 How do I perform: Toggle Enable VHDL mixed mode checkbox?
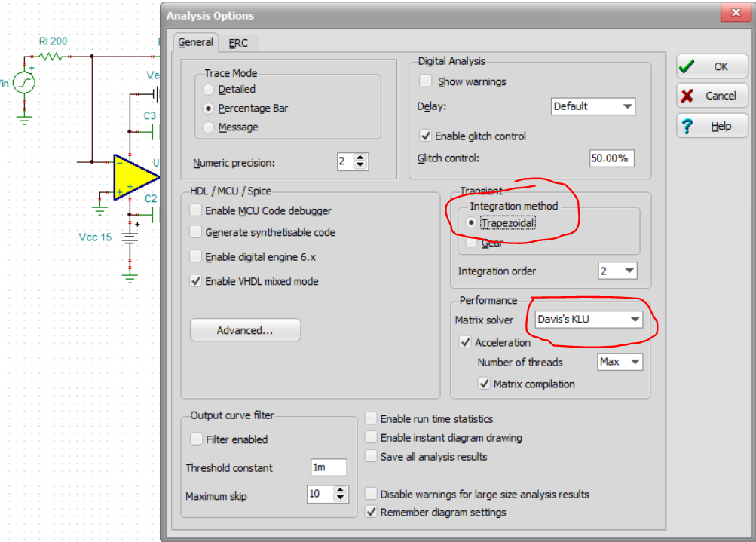[x=195, y=281]
